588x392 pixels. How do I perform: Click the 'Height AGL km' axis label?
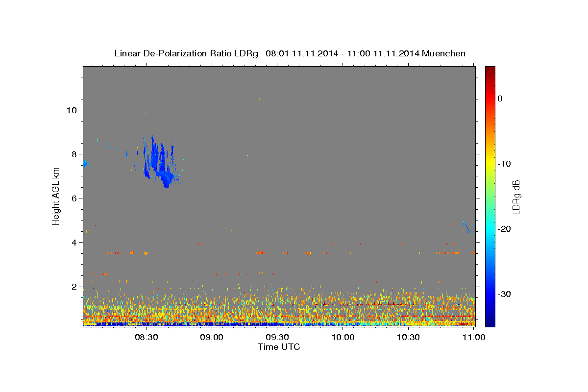tap(56, 196)
